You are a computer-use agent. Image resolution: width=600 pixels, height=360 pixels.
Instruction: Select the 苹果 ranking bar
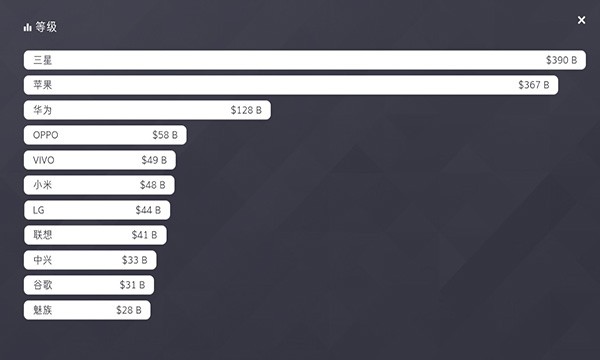coord(291,85)
